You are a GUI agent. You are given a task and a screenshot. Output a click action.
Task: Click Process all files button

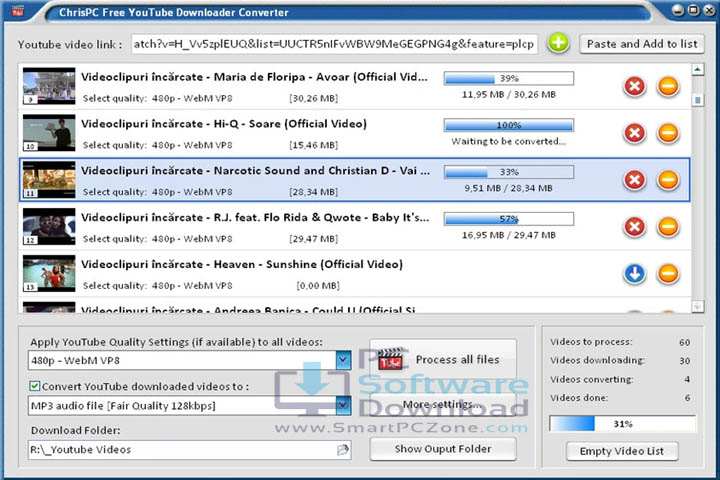443,360
